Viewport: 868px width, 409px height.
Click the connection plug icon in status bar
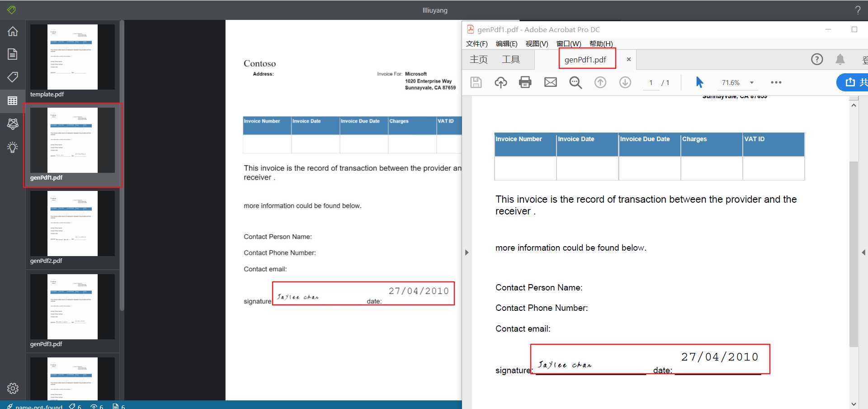[x=9, y=406]
